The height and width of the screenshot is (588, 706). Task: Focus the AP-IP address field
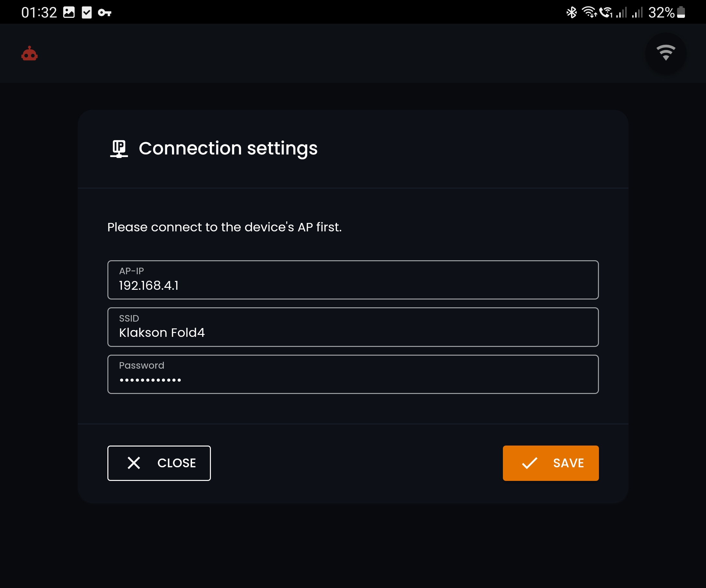coord(353,280)
